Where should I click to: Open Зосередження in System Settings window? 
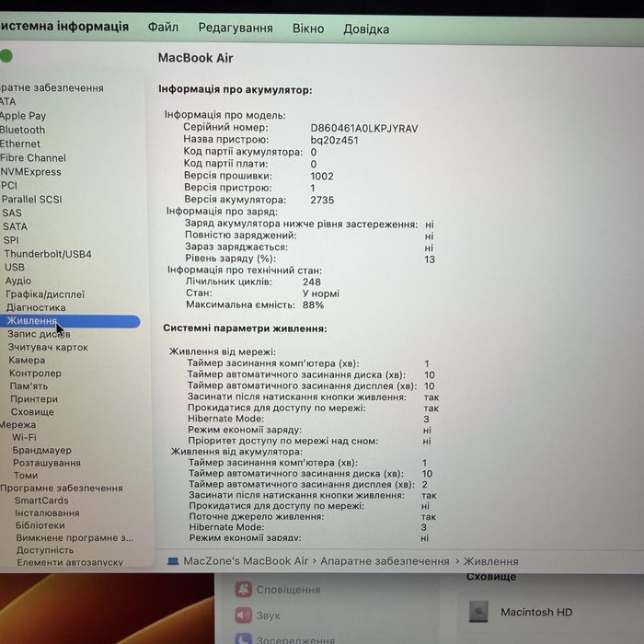(285, 638)
